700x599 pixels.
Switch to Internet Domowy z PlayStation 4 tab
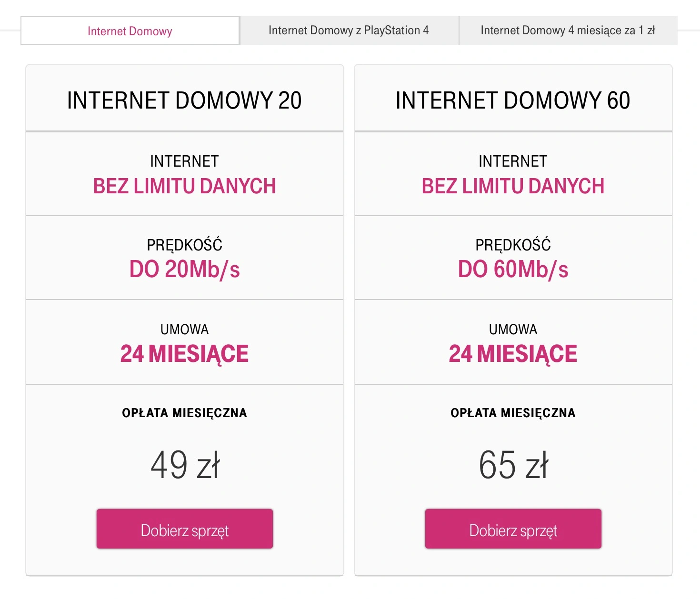349,30
